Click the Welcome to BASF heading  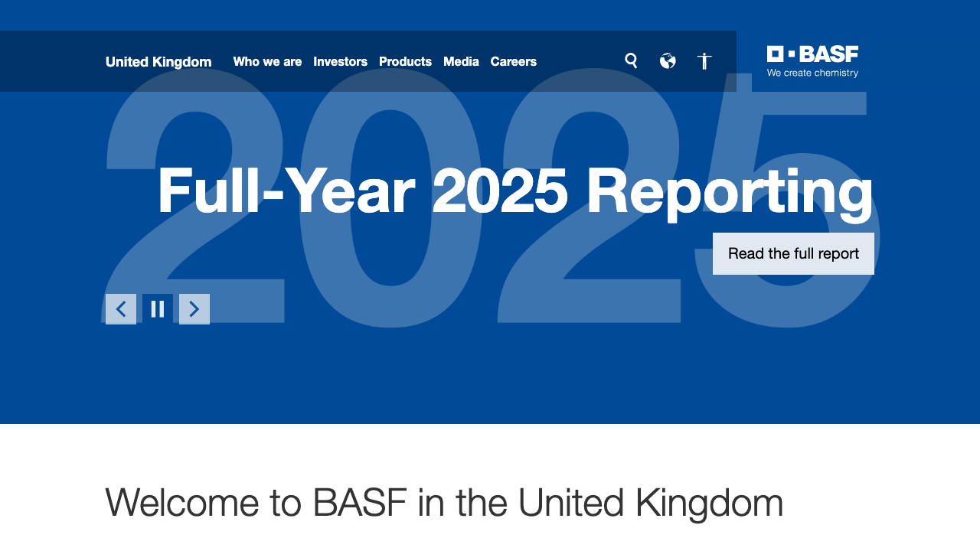pyautogui.click(x=444, y=503)
